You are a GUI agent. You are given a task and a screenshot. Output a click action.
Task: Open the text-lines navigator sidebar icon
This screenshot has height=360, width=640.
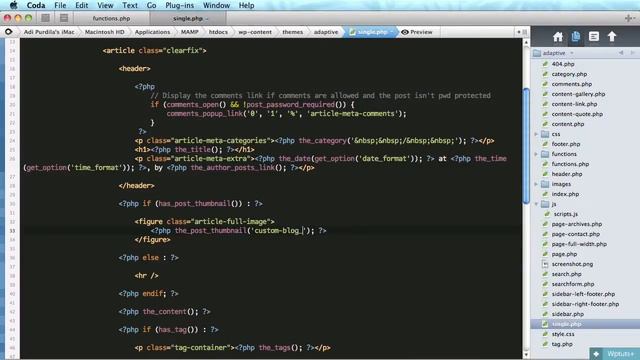(x=594, y=37)
